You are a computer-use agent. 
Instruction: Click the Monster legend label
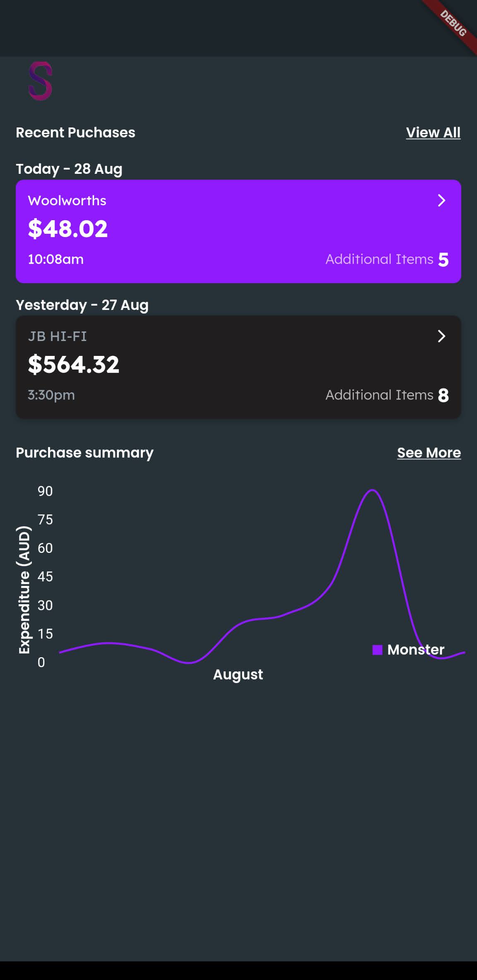coord(416,650)
